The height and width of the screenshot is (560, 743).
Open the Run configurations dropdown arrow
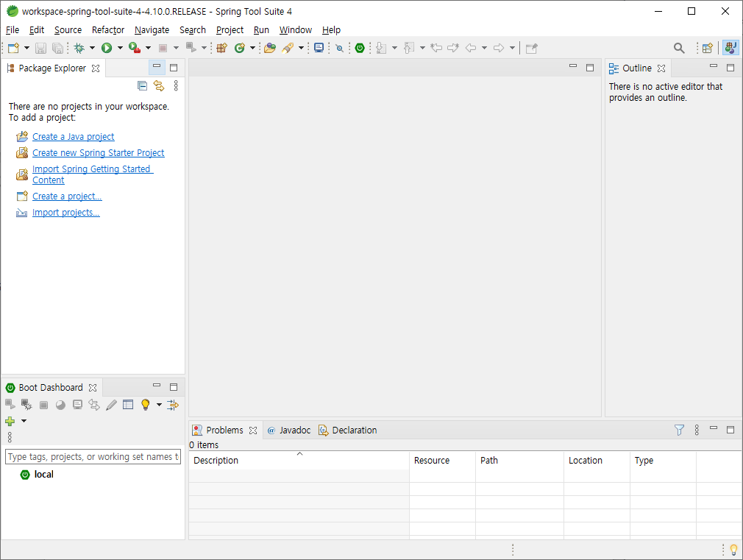(120, 48)
